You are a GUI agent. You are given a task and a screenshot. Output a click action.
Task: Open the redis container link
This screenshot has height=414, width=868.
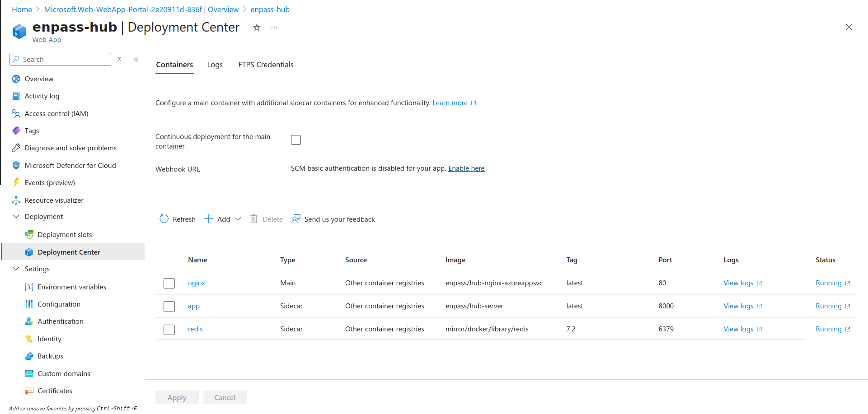[x=195, y=329]
